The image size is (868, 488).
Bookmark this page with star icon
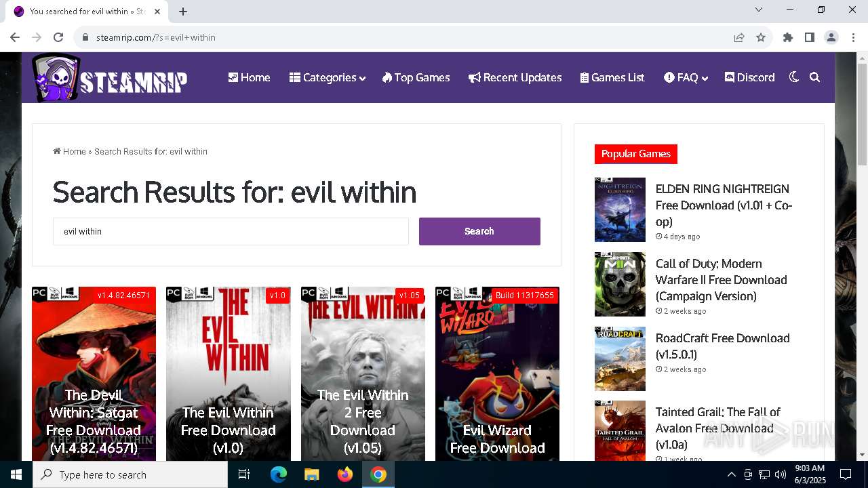click(761, 37)
